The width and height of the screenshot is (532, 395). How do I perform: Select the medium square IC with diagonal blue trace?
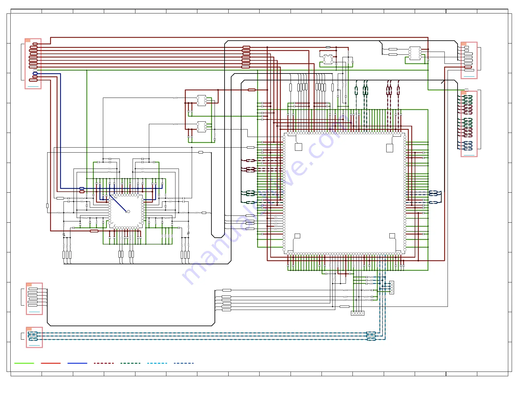(x=126, y=211)
